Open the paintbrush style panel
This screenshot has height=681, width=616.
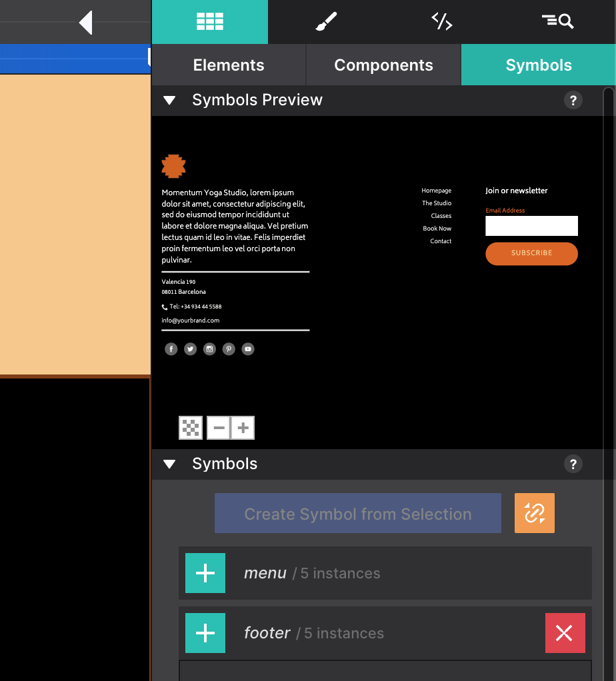coord(326,21)
